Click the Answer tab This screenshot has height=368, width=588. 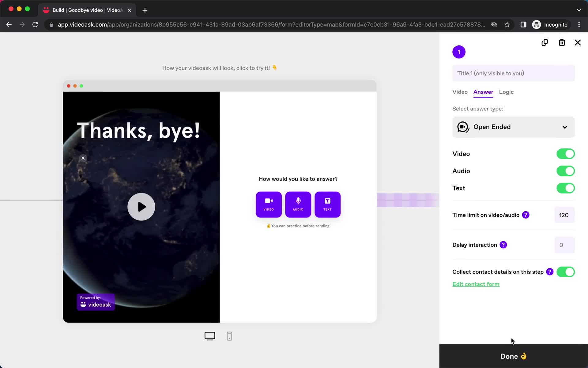[484, 92]
